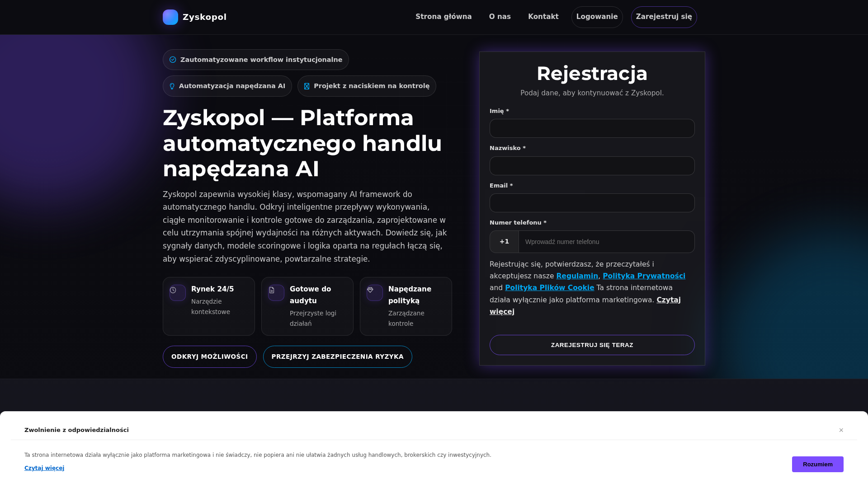
Task: Click the Zautomatyzowane workflow instytucjonalne badge
Action: click(x=256, y=60)
